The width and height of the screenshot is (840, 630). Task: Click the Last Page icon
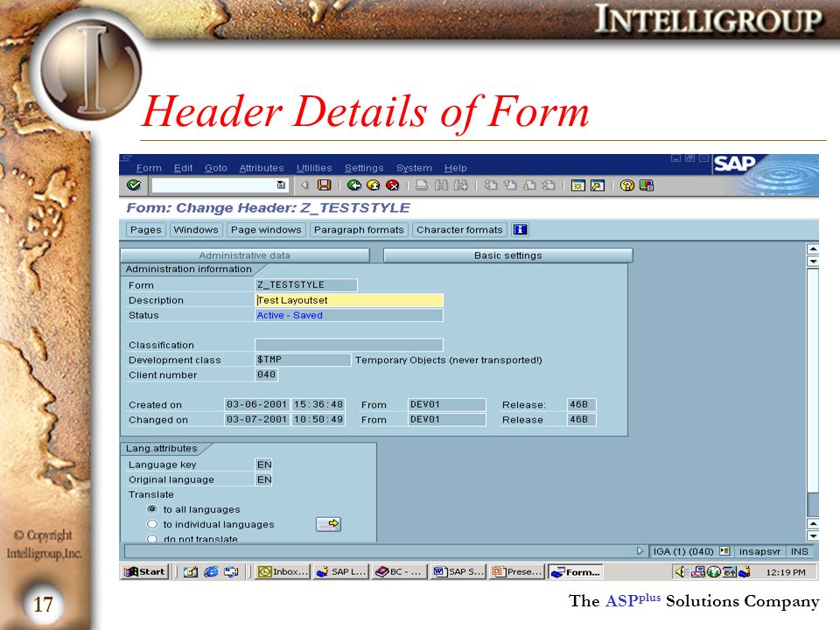pyautogui.click(x=549, y=185)
